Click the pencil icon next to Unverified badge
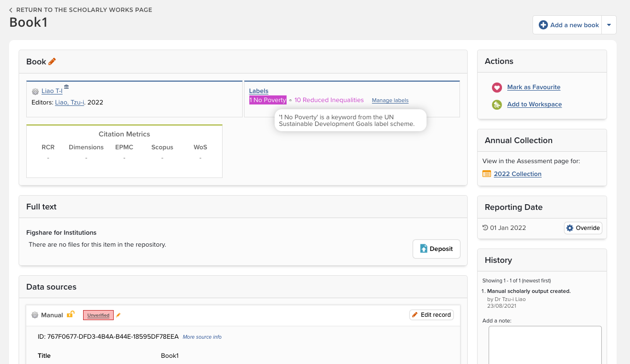This screenshot has height=364, width=630. click(118, 315)
